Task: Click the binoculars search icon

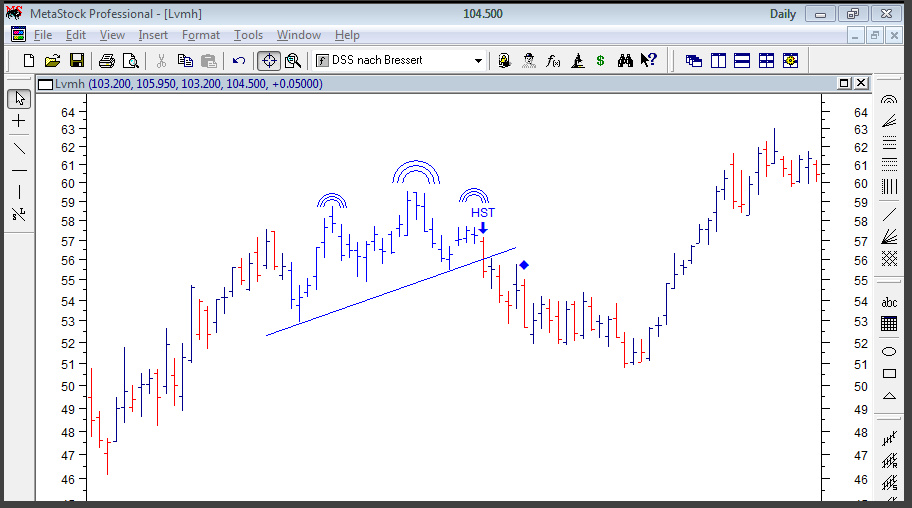Action: click(625, 61)
